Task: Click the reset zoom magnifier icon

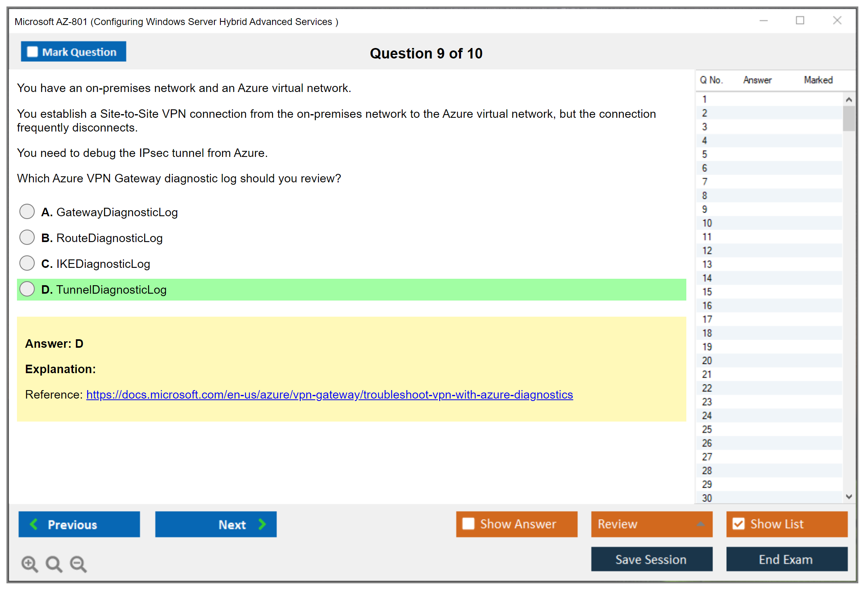Action: (x=54, y=564)
